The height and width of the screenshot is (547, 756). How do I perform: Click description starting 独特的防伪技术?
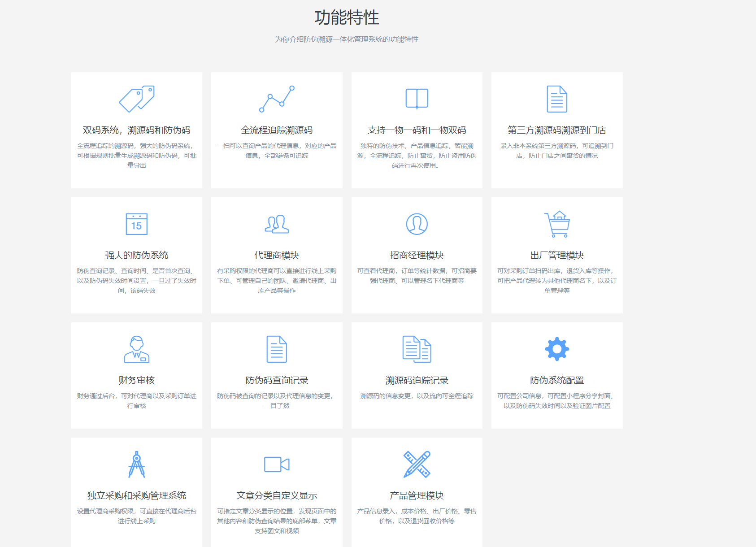[417, 156]
